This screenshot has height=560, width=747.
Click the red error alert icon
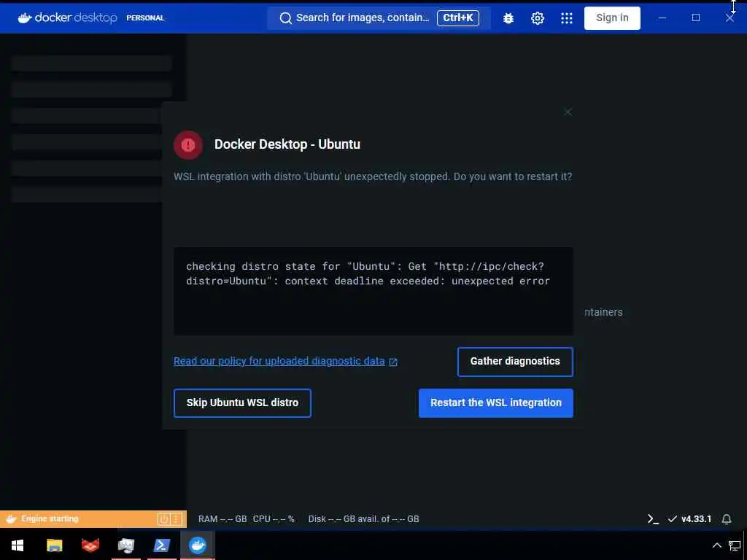point(188,145)
